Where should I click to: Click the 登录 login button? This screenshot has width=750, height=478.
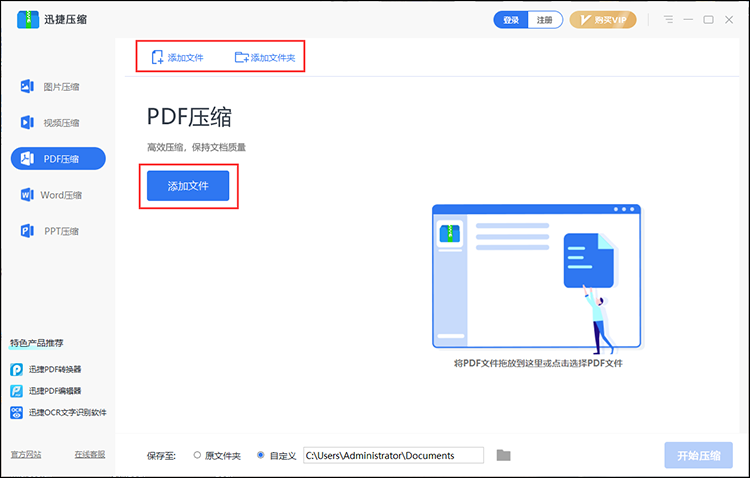[x=511, y=20]
